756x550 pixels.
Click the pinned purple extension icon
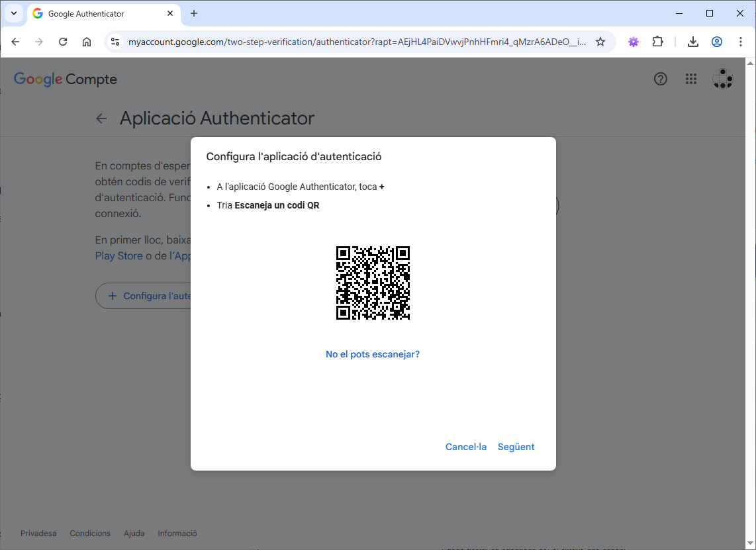[x=634, y=41]
